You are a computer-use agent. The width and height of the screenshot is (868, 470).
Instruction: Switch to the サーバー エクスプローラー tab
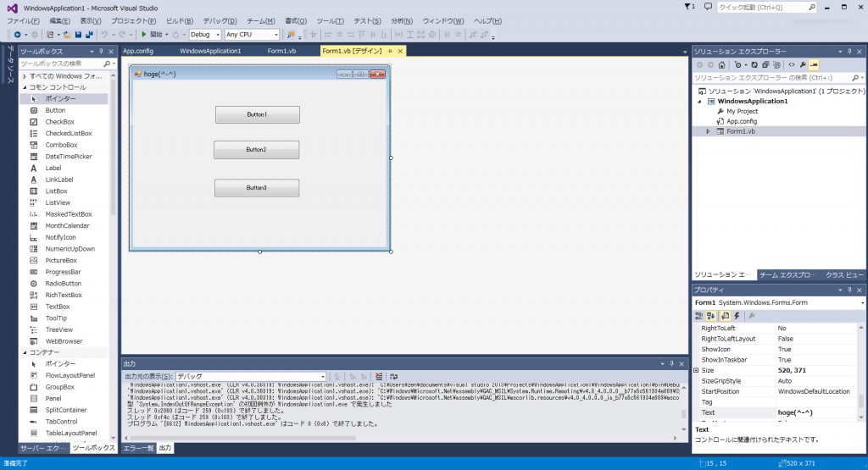click(x=43, y=448)
